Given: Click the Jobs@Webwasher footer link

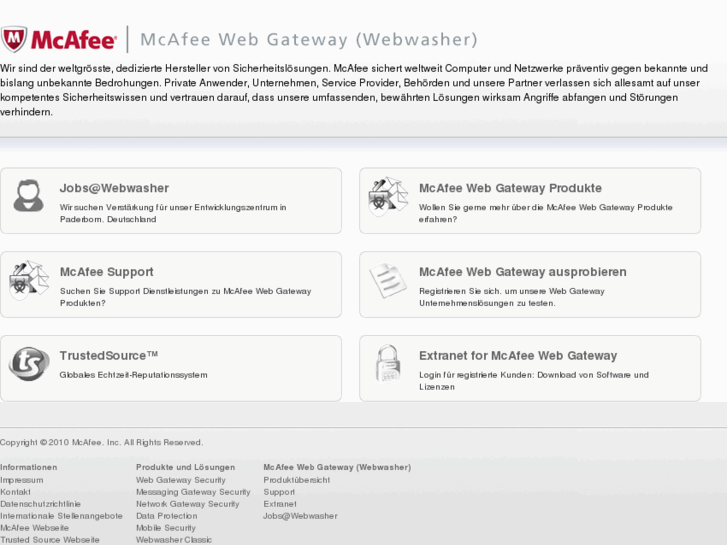Looking at the screenshot, I should (300, 516).
